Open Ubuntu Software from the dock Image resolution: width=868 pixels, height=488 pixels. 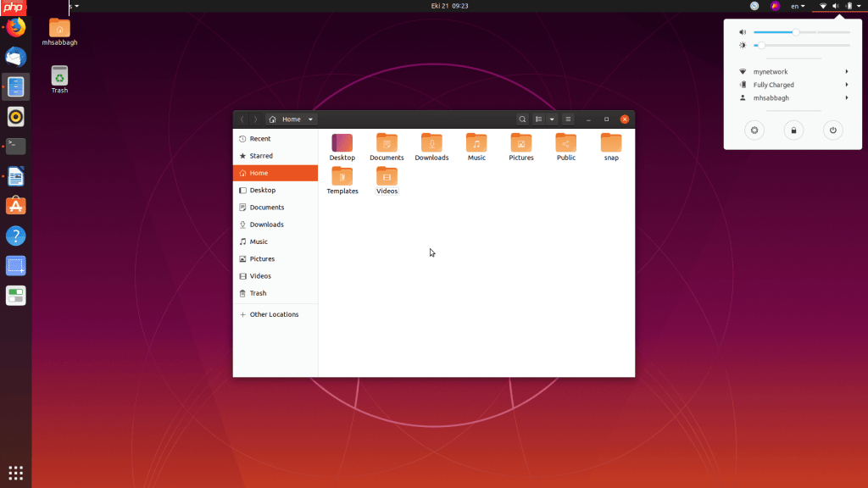tap(15, 205)
